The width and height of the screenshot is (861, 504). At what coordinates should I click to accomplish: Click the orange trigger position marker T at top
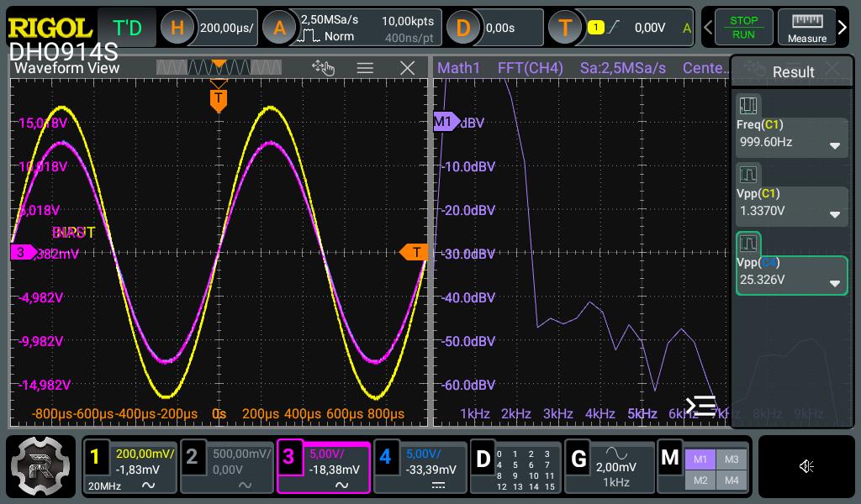[219, 100]
